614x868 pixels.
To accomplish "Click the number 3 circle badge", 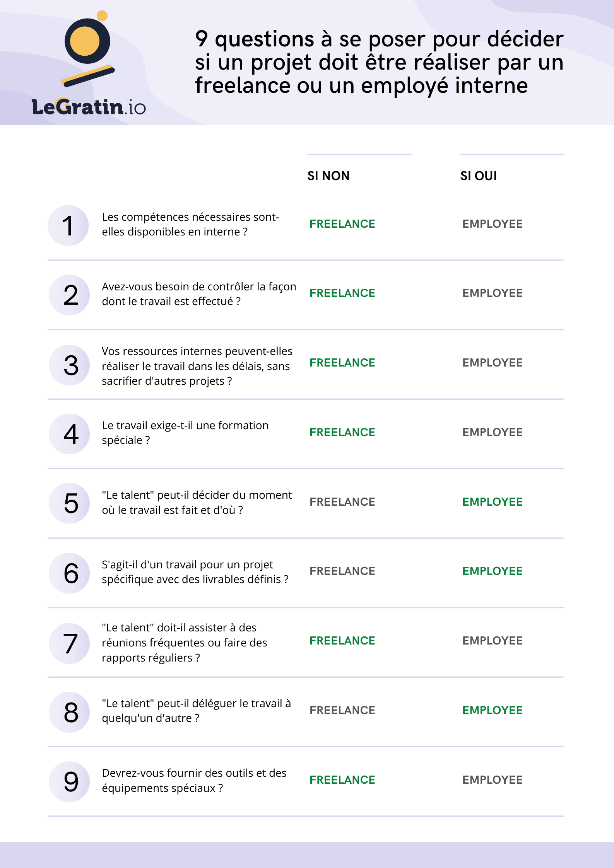I will click(x=70, y=365).
